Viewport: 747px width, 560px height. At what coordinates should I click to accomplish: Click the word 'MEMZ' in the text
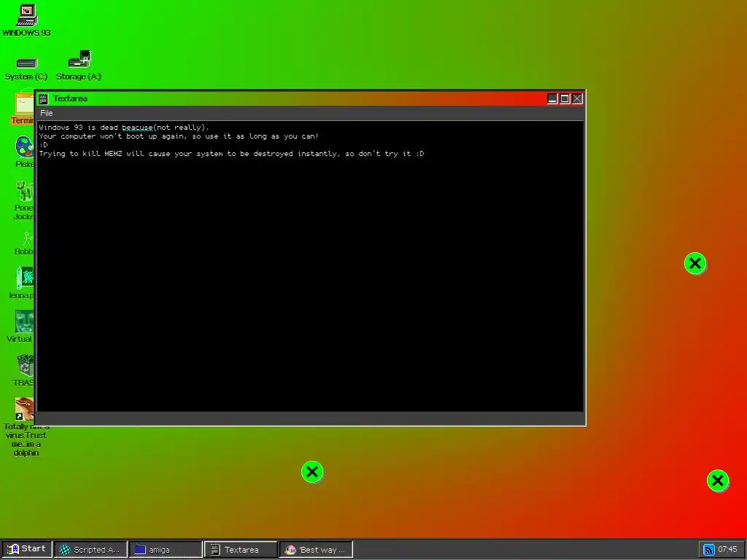coord(113,153)
